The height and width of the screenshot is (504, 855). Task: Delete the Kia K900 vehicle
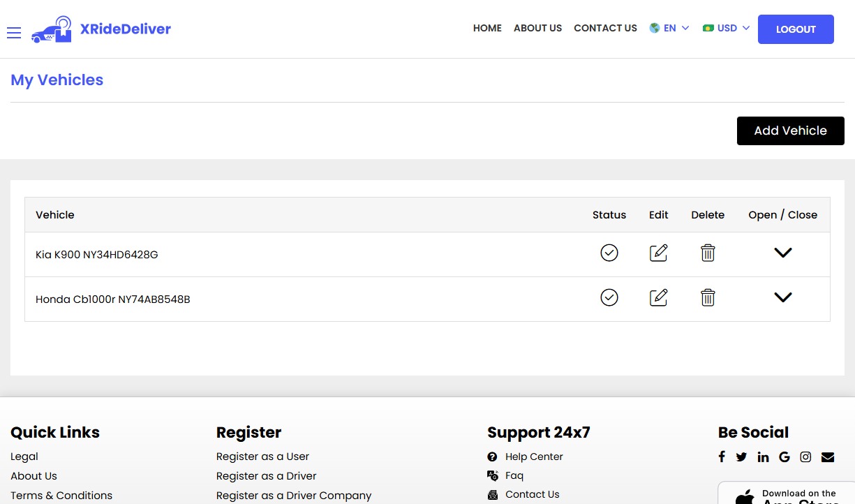708,253
